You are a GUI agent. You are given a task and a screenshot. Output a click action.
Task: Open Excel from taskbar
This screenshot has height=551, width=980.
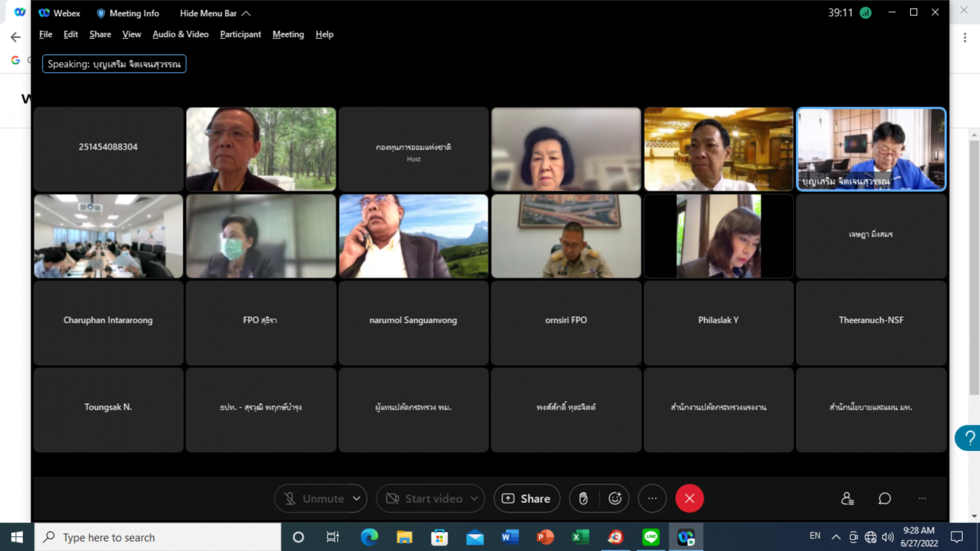[580, 537]
